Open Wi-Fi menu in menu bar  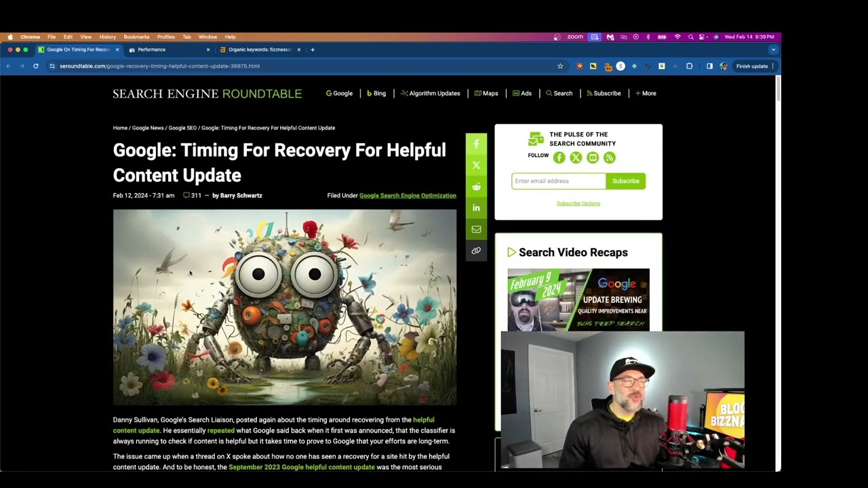(677, 37)
